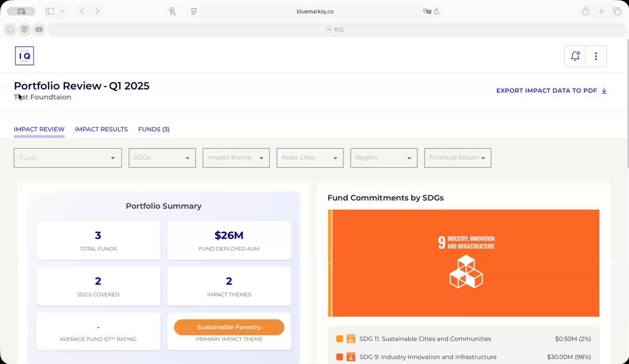This screenshot has width=629, height=364.
Task: Click the YouTube favorites icon
Action: pyautogui.click(x=39, y=29)
